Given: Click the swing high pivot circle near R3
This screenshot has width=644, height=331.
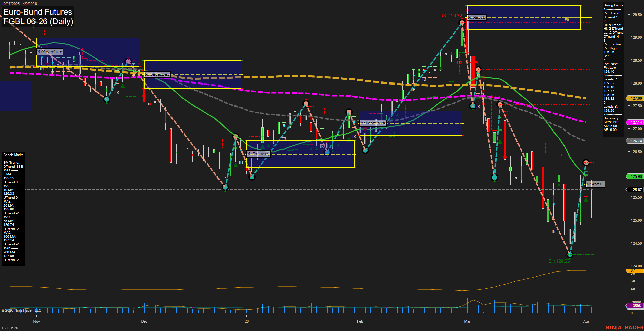Looking at the screenshot, I should click(x=462, y=23).
